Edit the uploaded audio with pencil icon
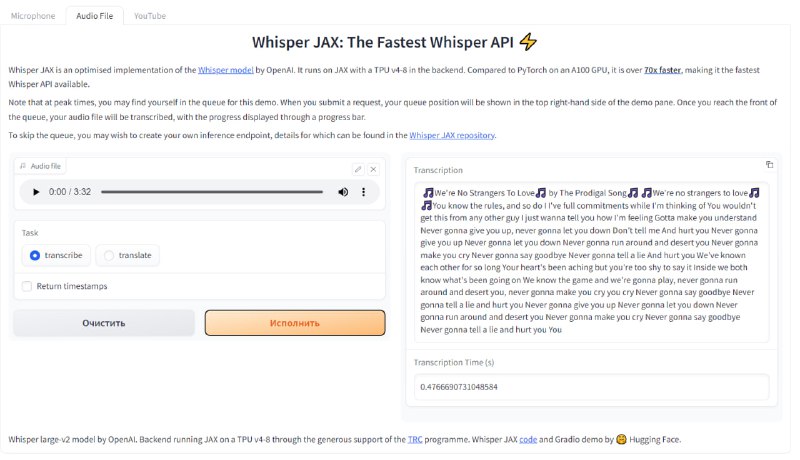This screenshot has width=800, height=460. [358, 169]
